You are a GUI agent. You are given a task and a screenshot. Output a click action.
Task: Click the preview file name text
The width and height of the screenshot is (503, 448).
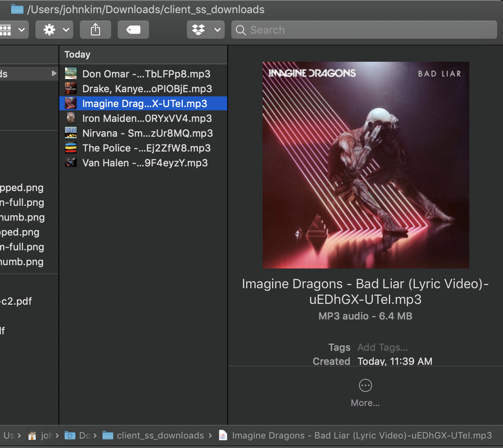(x=366, y=292)
